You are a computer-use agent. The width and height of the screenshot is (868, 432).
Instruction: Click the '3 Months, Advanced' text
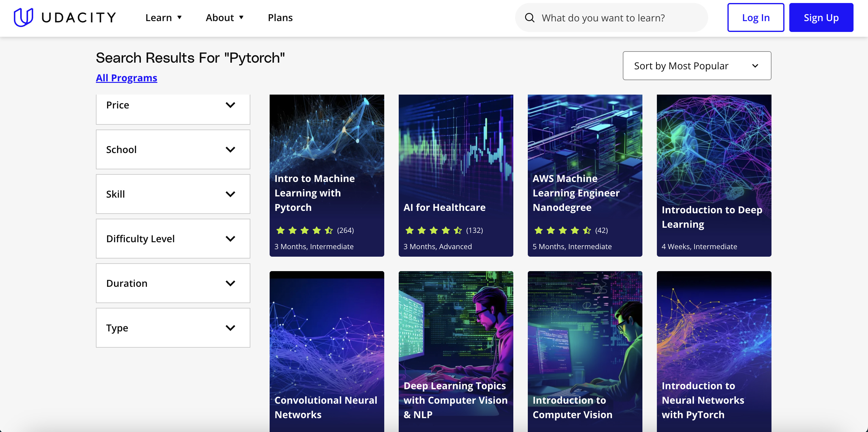click(437, 247)
